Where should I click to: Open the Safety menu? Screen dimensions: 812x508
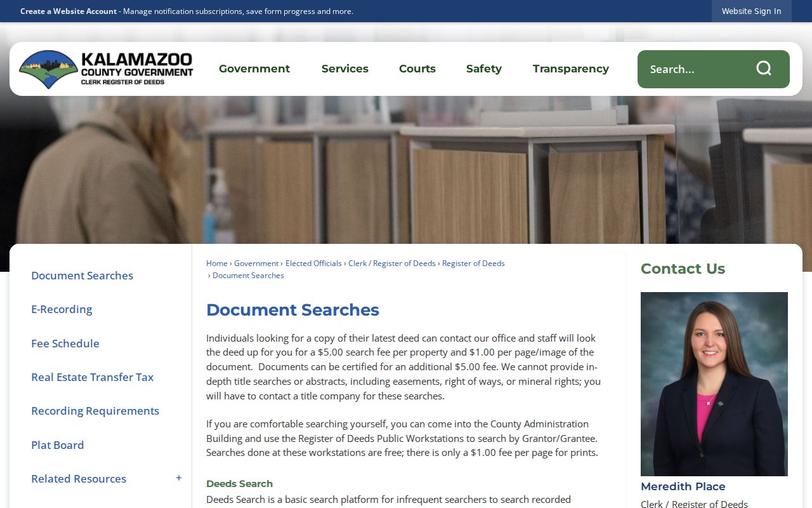(484, 69)
